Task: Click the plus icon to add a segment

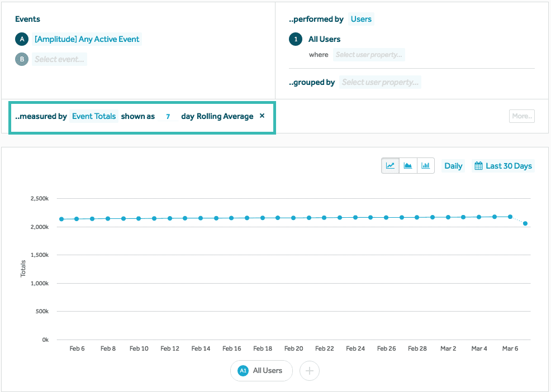Action: point(310,370)
